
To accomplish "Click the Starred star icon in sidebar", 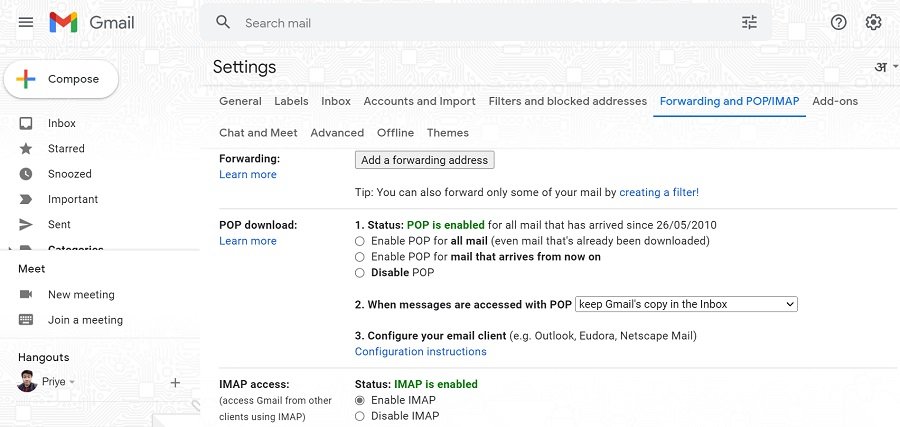I will [26, 149].
